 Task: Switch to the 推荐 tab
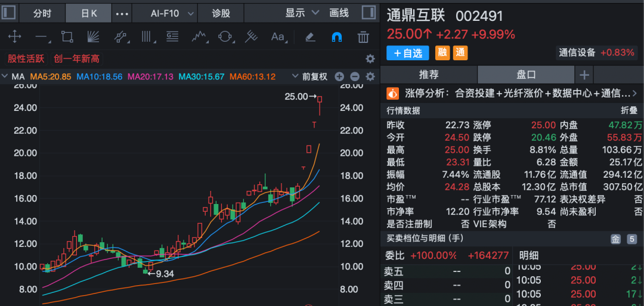[429, 75]
